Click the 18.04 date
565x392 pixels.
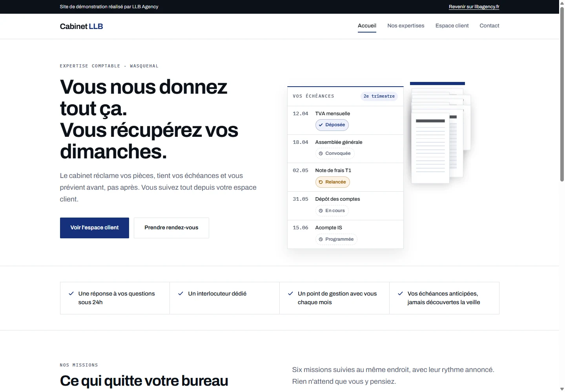pos(301,142)
